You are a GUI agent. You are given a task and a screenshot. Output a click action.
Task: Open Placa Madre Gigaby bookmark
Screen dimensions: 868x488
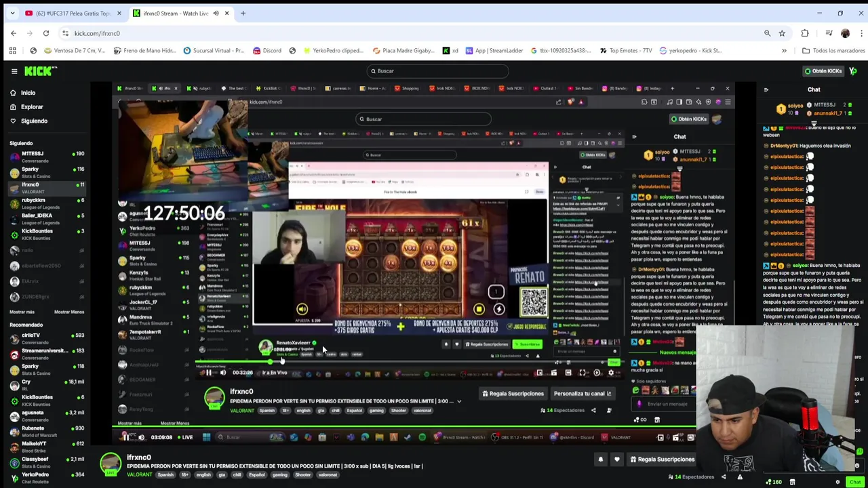(403, 51)
